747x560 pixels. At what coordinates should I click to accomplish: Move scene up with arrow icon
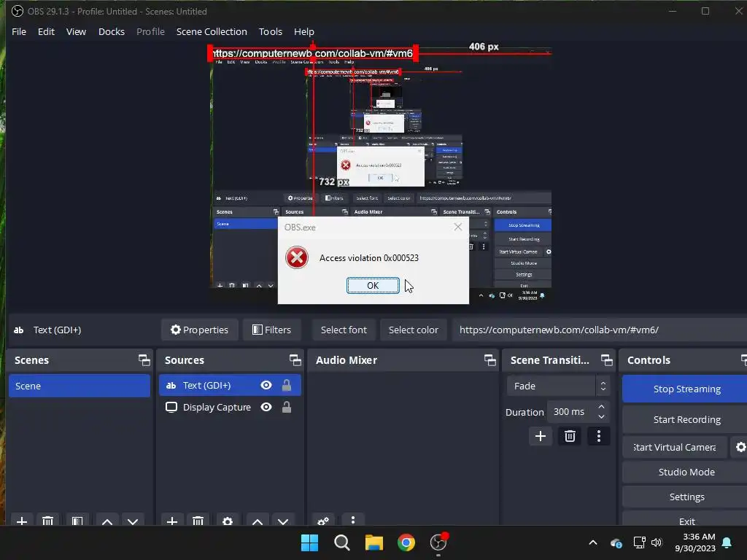[107, 521]
